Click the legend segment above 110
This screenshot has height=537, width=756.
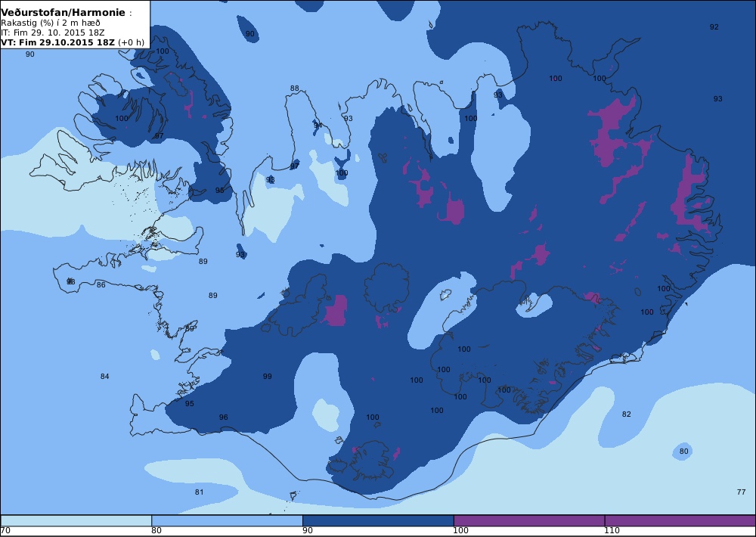click(680, 520)
